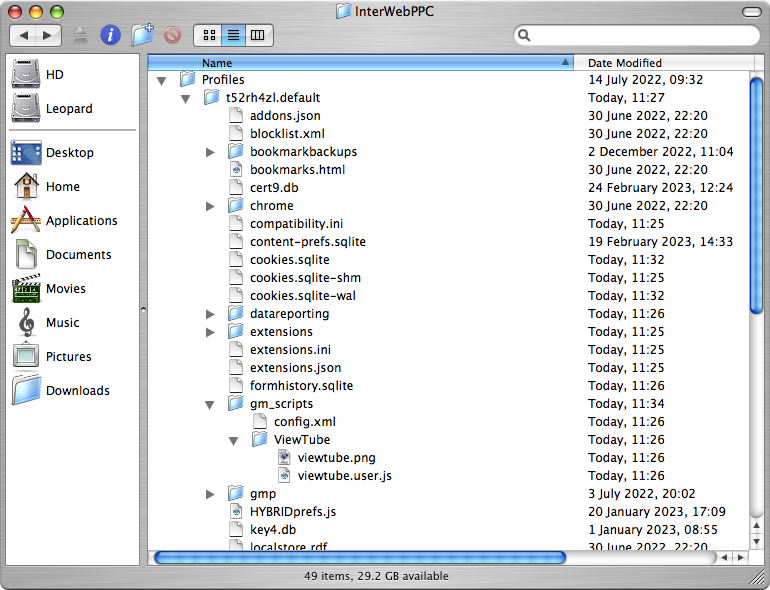Viewport: 770px width, 590px height.
Task: Go forward with the right arrow button
Action: tap(48, 35)
